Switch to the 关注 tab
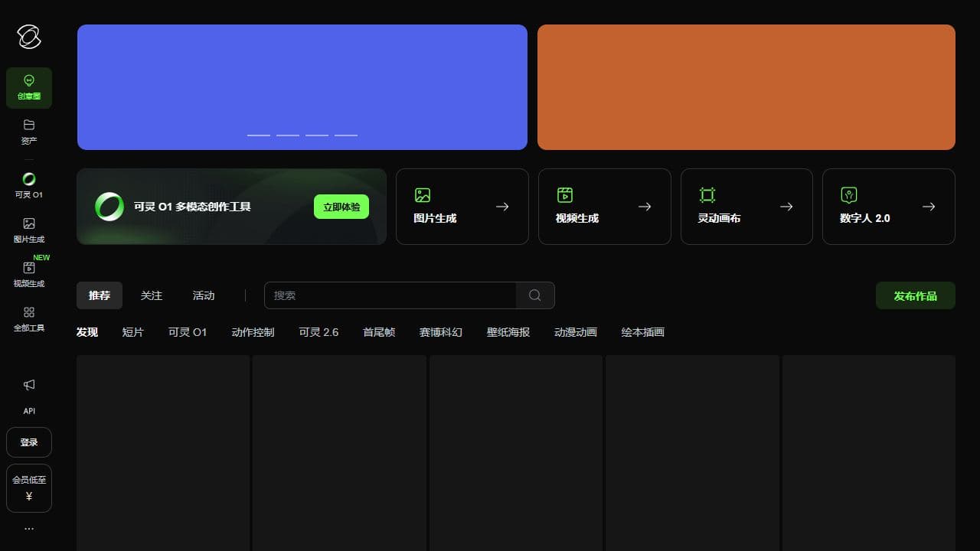Viewport: 980px width, 551px height. coord(152,295)
